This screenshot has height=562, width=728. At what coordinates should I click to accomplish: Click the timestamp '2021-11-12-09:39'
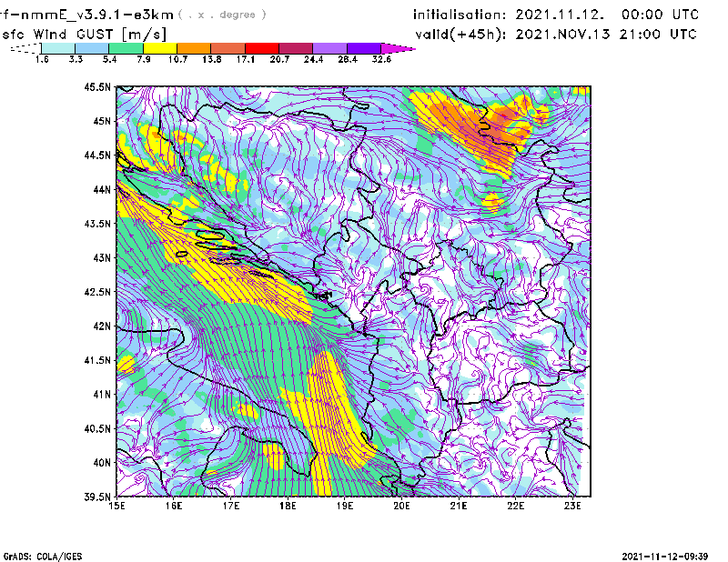click(x=665, y=557)
